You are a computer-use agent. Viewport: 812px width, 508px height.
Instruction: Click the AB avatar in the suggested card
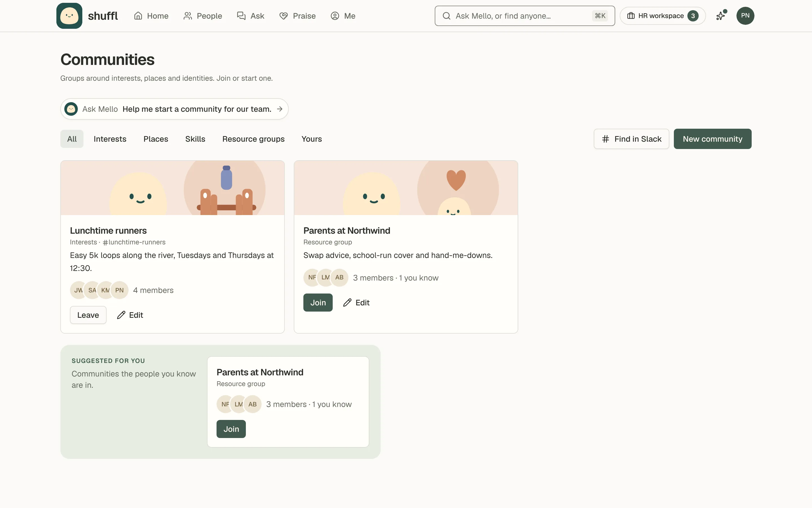[252, 404]
